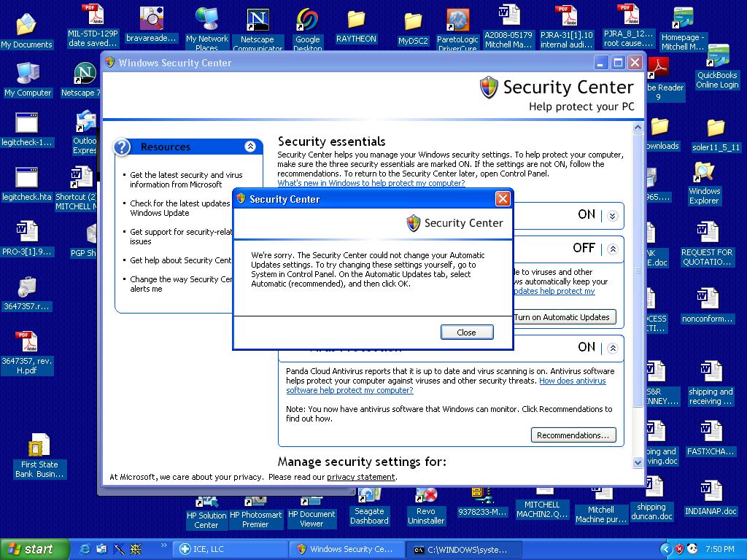This screenshot has height=560, width=747.
Task: Launch Google Desktop shortcut
Action: coord(307,30)
